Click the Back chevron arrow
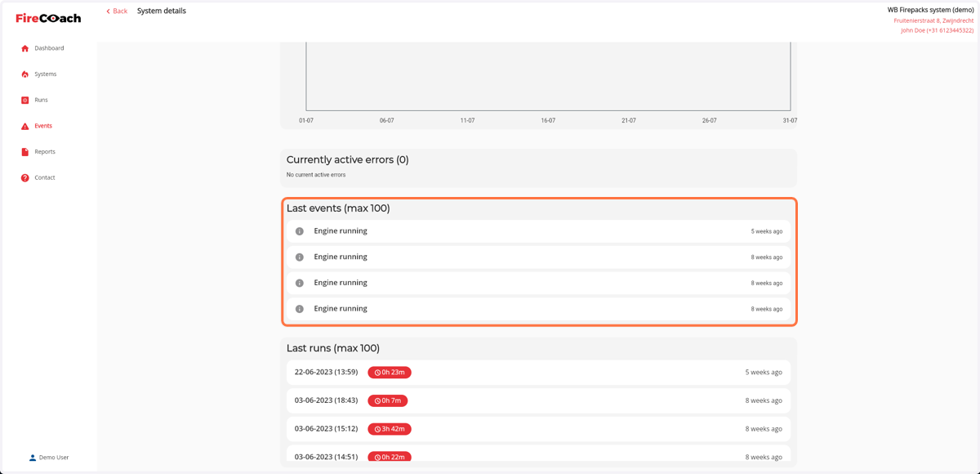Viewport: 980px width, 474px height. click(x=109, y=11)
